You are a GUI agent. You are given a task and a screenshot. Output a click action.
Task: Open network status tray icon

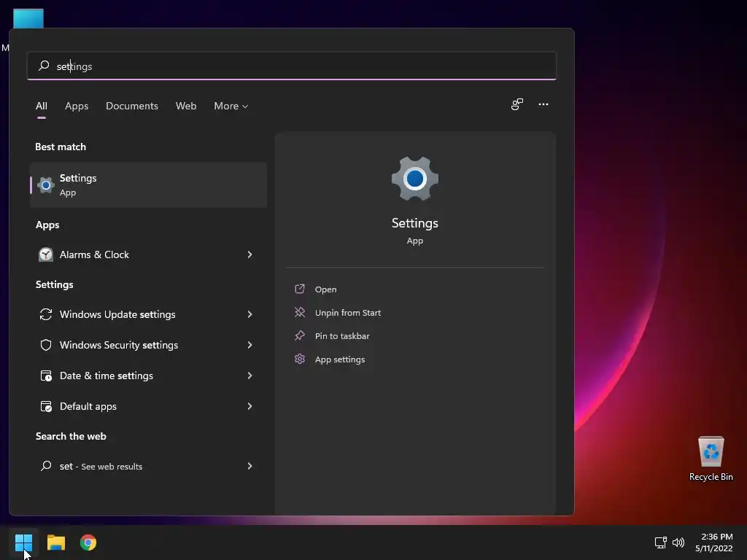pyautogui.click(x=661, y=542)
